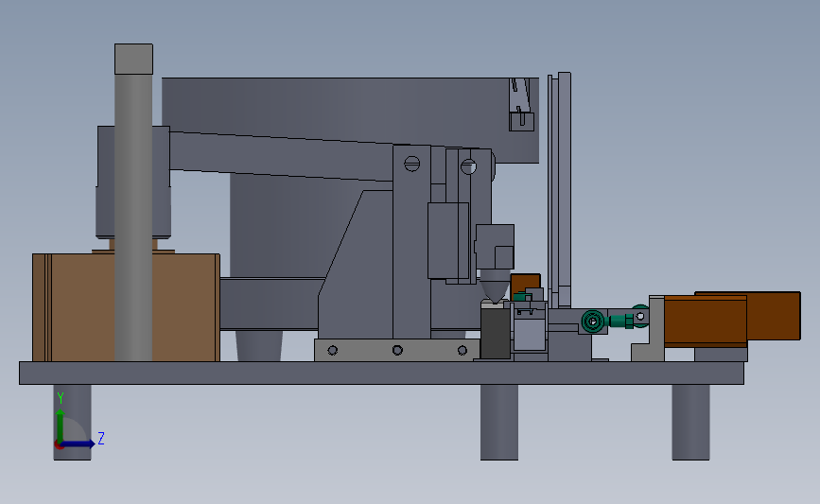Screen dimensions: 820x504
Task: Click the blue Z axis arrow of the triad
Action: 79,443
